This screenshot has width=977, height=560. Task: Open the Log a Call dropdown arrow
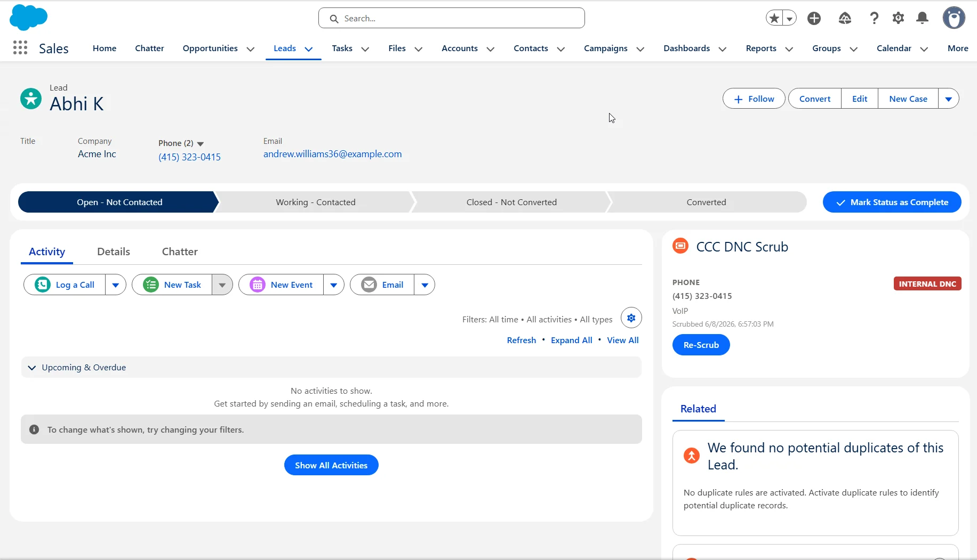click(x=116, y=285)
